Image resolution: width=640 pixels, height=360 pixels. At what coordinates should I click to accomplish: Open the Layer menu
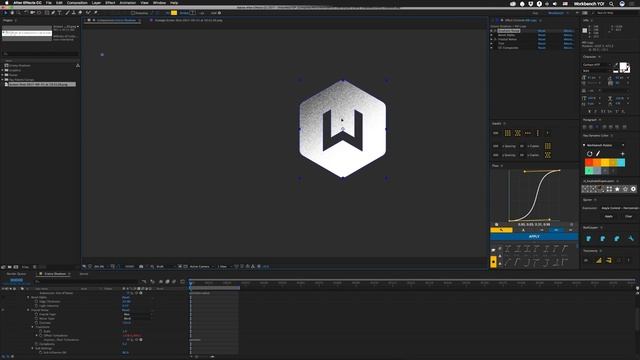point(96,3)
